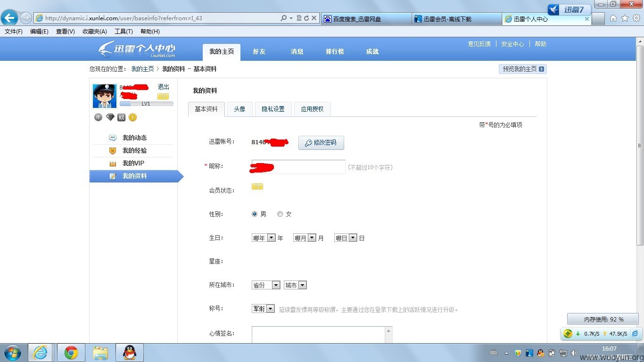Click the QQ penguin icon in system tray

[x=540, y=353]
